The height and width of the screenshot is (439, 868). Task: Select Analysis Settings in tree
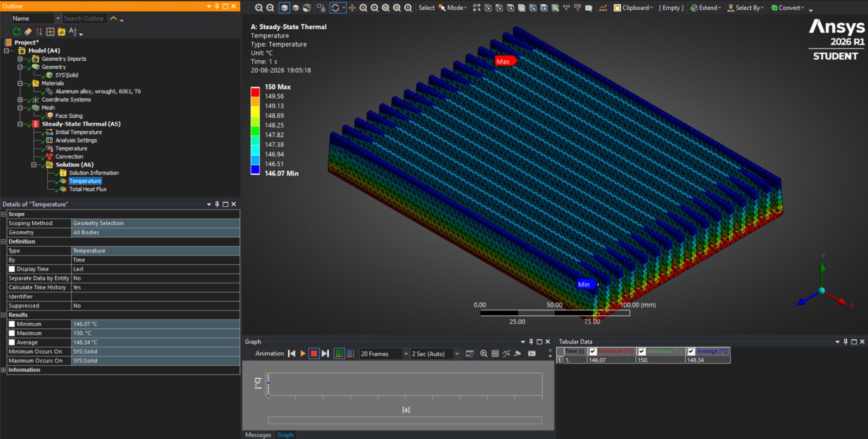(x=76, y=140)
